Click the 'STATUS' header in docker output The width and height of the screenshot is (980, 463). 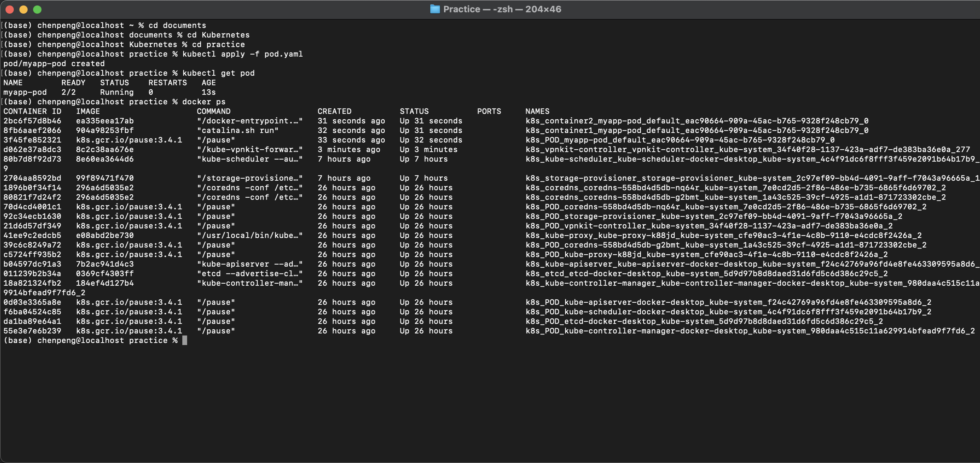pos(414,111)
